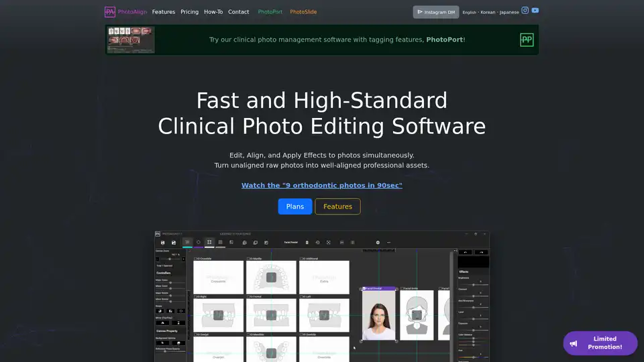Select the IO-Frontal teeth placeholder thumbnail

pos(271,315)
